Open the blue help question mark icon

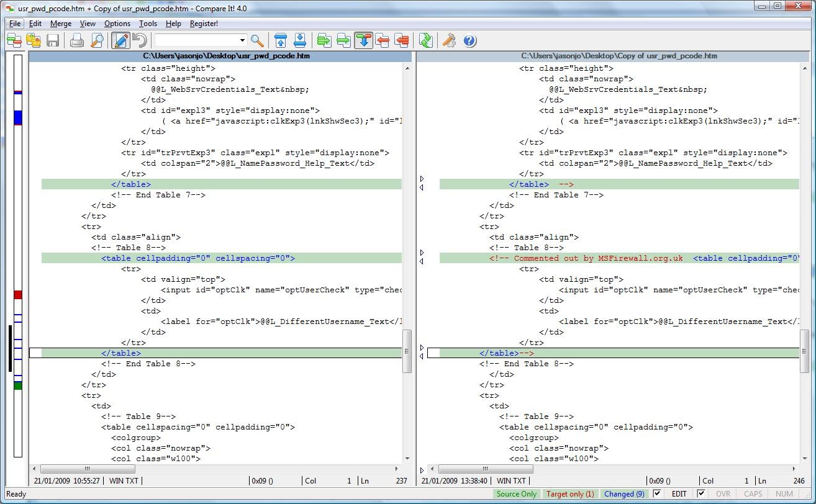[x=469, y=41]
